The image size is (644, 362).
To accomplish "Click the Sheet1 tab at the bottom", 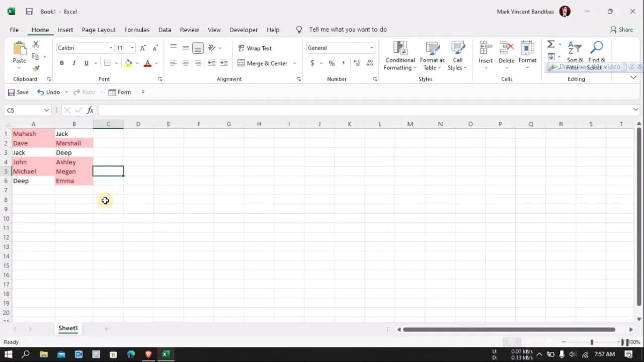I will click(x=67, y=328).
